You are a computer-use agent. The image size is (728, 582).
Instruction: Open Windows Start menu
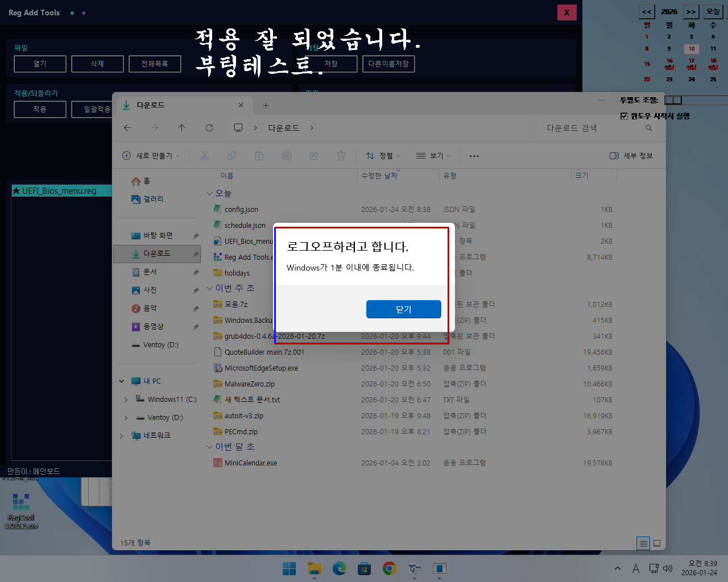tap(289, 568)
